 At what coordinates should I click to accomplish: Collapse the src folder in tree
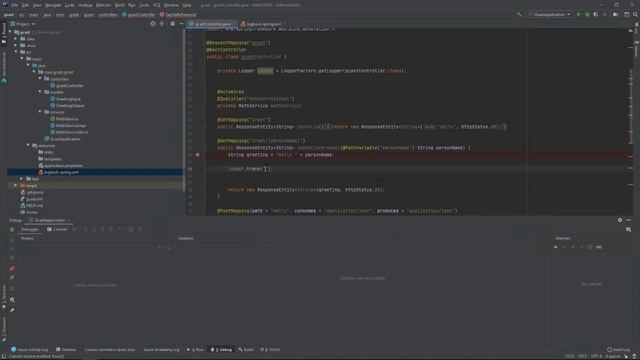click(x=16, y=52)
